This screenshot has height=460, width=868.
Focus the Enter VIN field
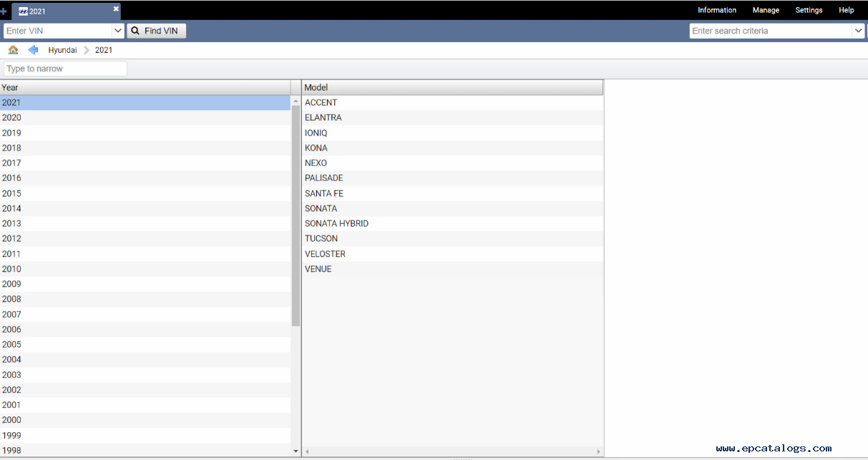(x=58, y=31)
